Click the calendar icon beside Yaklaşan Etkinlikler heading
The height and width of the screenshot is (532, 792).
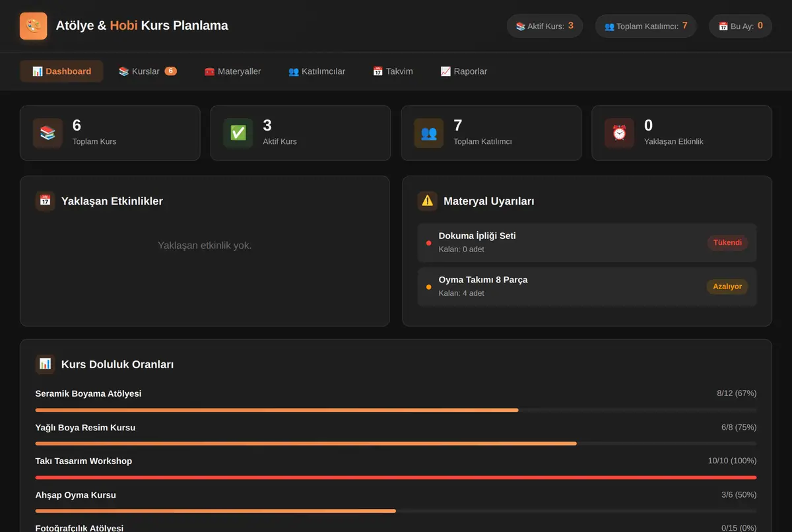coord(45,201)
